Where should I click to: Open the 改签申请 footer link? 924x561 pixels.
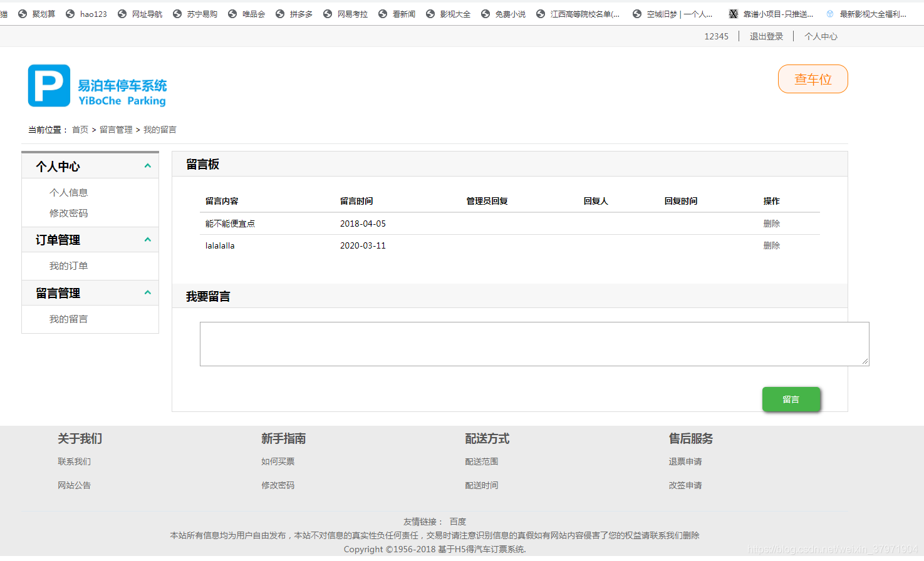(x=685, y=485)
